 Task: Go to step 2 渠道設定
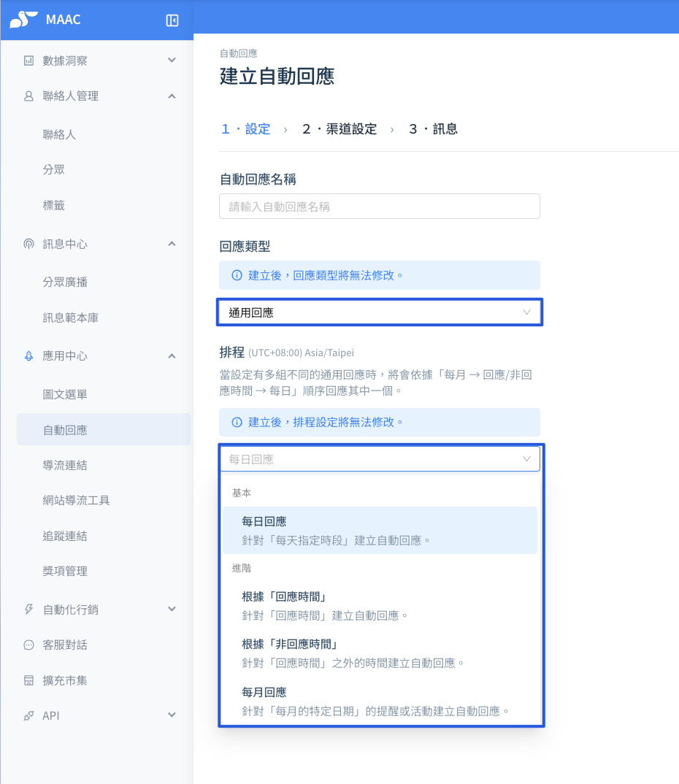click(339, 129)
